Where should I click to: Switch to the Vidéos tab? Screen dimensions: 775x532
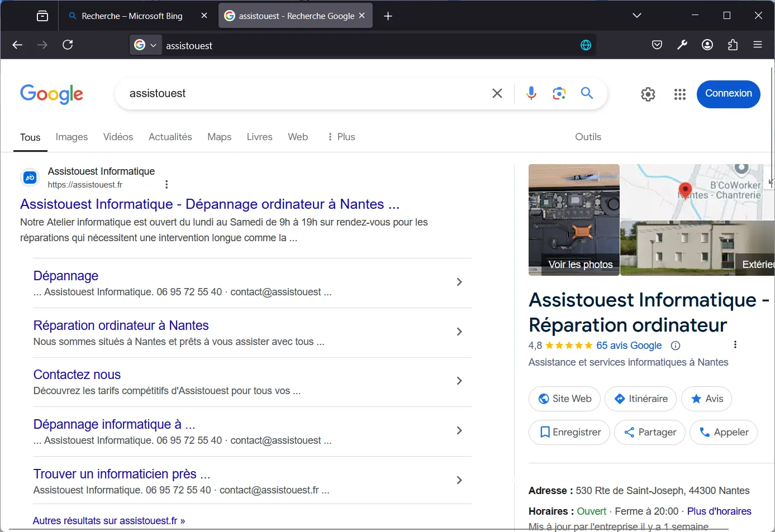pyautogui.click(x=118, y=137)
